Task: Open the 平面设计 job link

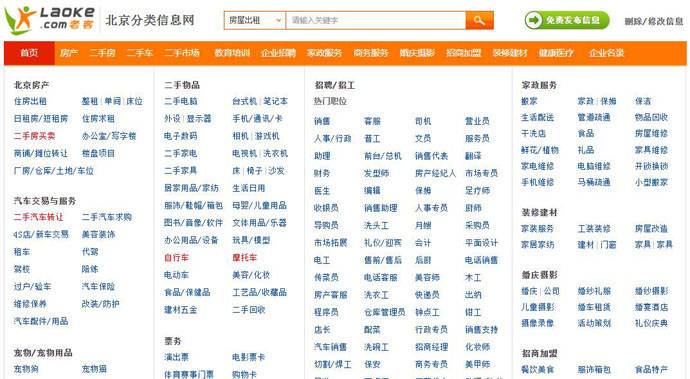Action: (x=481, y=243)
